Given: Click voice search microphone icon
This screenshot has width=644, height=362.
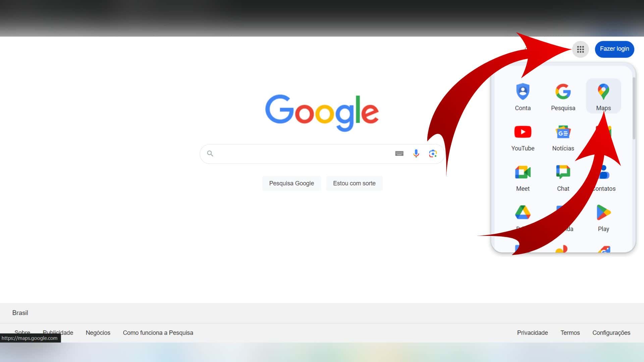Looking at the screenshot, I should pos(416,154).
